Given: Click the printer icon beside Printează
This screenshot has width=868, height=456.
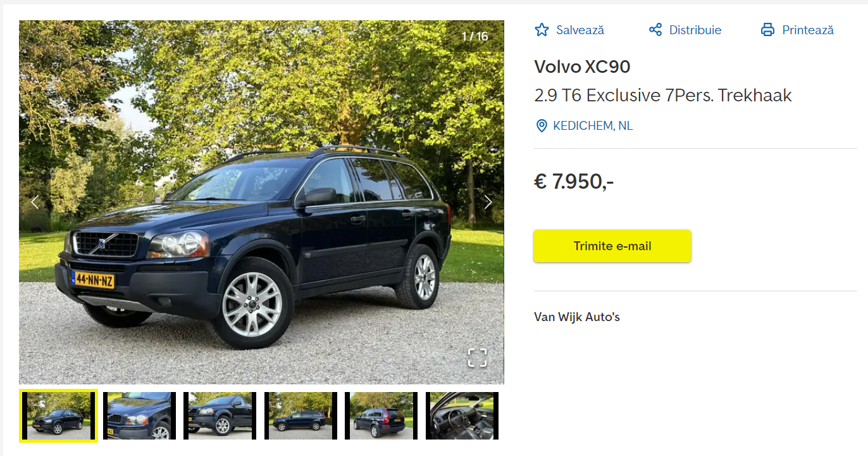Looking at the screenshot, I should [767, 30].
